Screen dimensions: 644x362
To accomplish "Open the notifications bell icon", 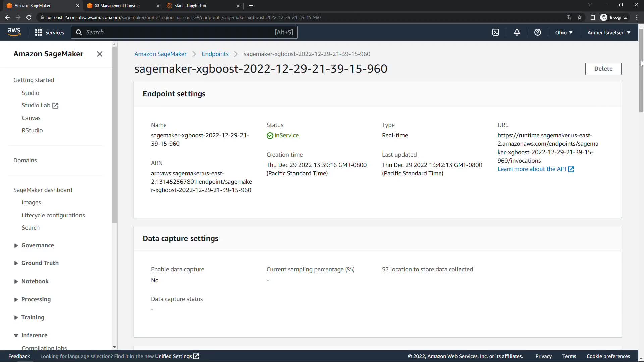I will [x=517, y=32].
